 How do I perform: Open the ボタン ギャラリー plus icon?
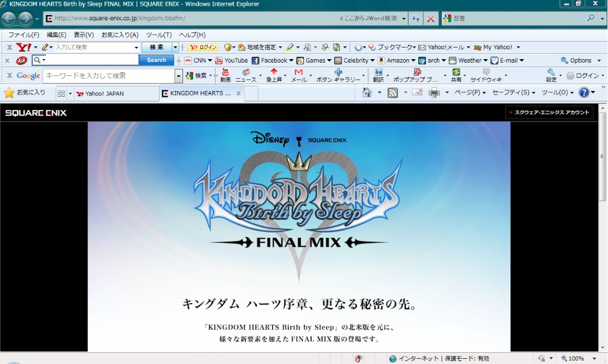tap(338, 72)
